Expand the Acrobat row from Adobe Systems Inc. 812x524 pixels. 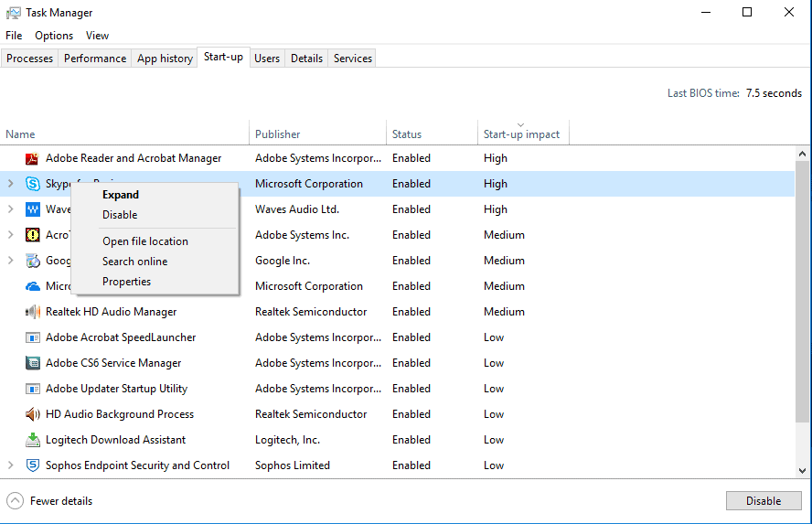point(10,234)
